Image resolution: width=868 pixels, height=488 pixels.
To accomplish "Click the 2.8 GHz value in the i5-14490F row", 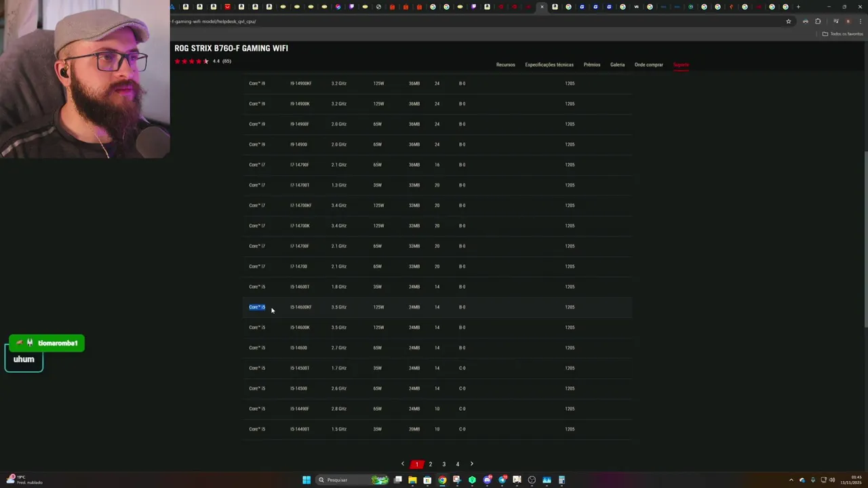I will [339, 409].
